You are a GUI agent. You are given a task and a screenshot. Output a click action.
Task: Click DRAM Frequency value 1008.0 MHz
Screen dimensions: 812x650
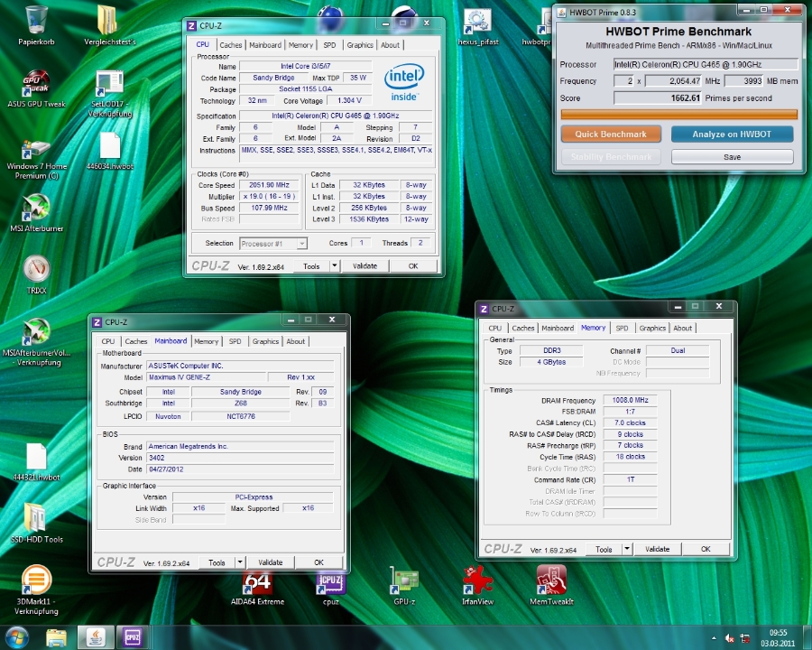(630, 400)
